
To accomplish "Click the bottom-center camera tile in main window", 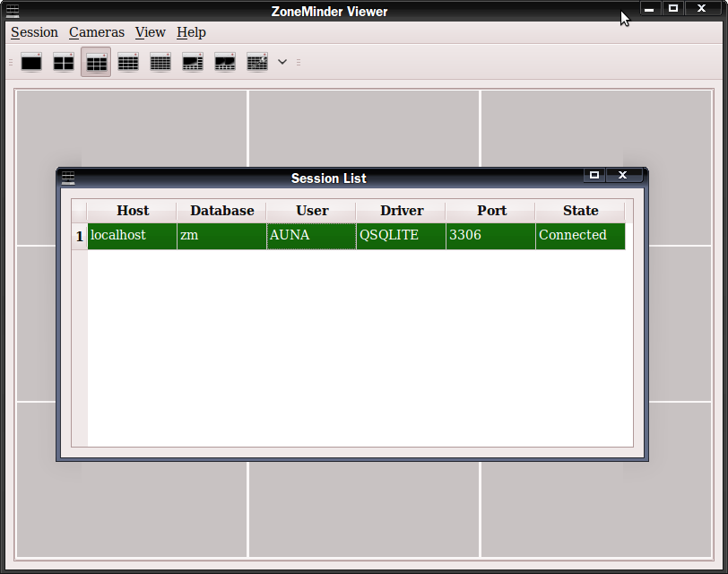I will tap(364, 509).
